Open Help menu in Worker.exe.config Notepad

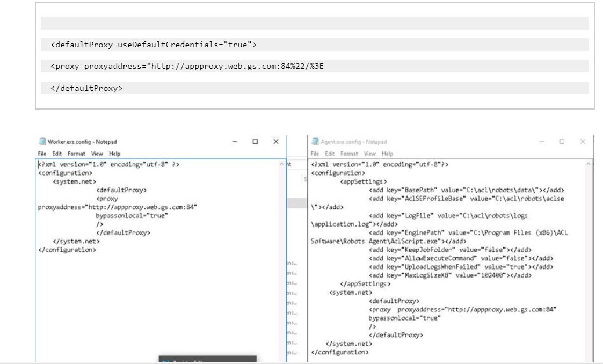point(114,154)
